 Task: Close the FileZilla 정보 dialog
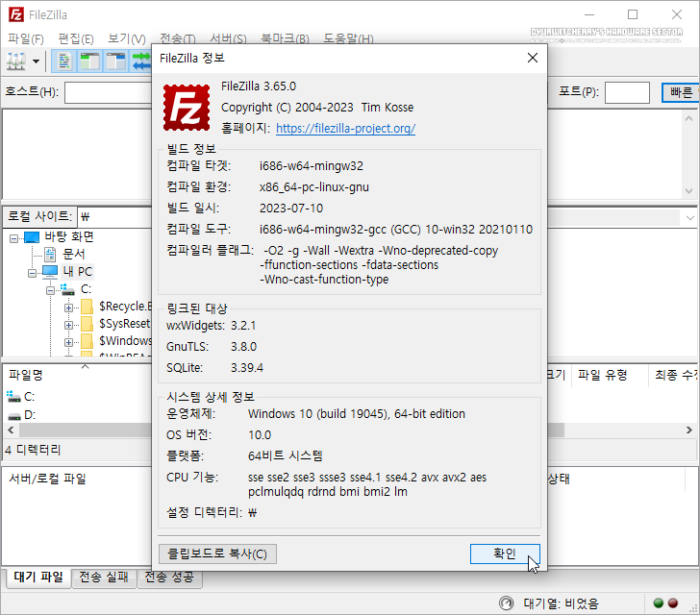pyautogui.click(x=532, y=58)
